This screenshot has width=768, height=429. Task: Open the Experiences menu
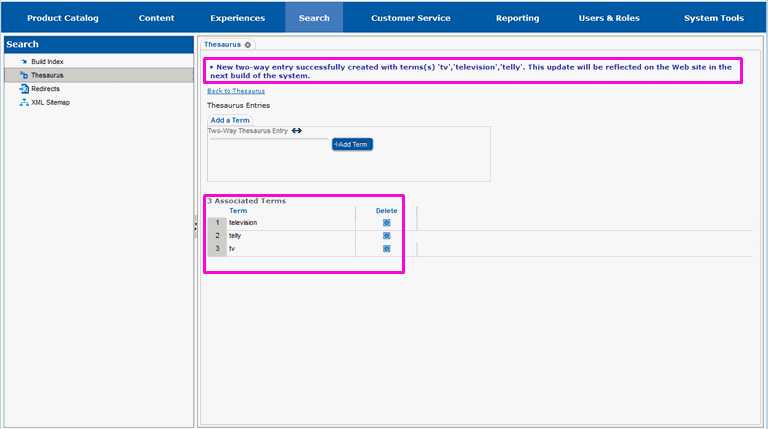(238, 18)
